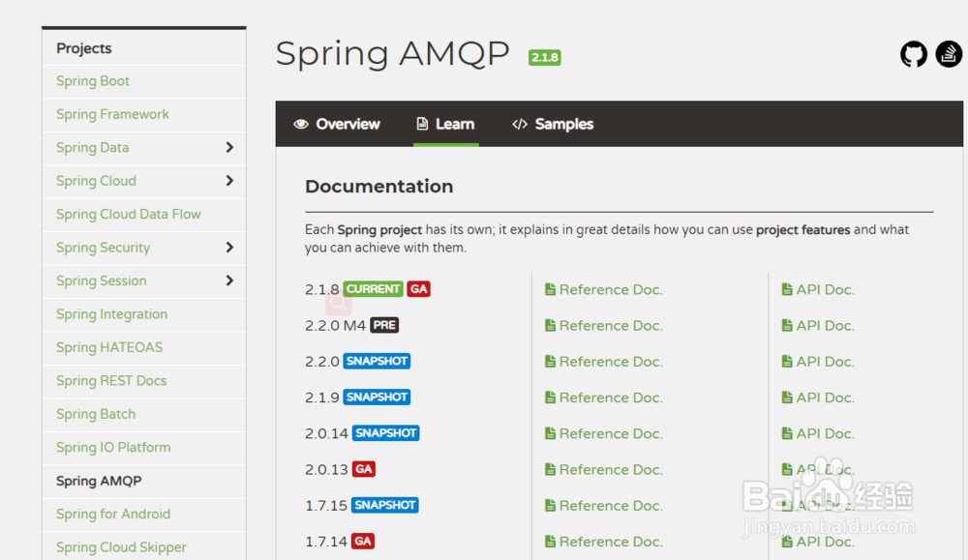Screen dimensions: 968x560
Task: Click the GA badge on version 2.0.13
Action: point(364,469)
